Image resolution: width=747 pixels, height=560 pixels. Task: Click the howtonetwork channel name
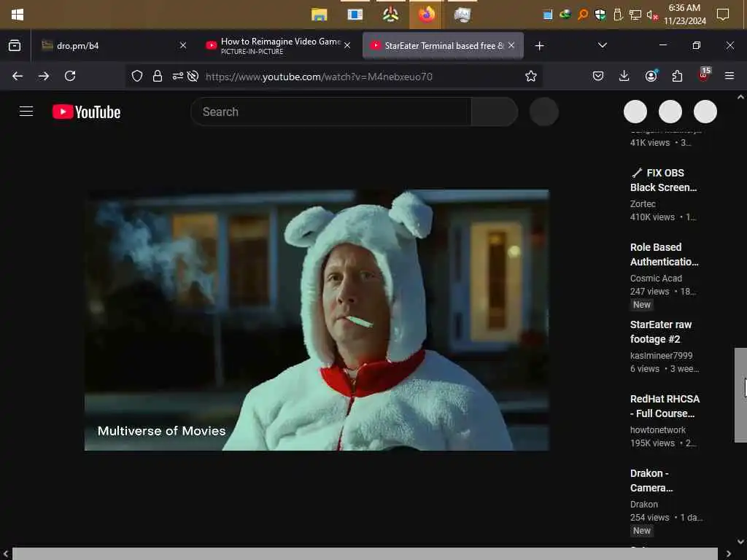(658, 429)
